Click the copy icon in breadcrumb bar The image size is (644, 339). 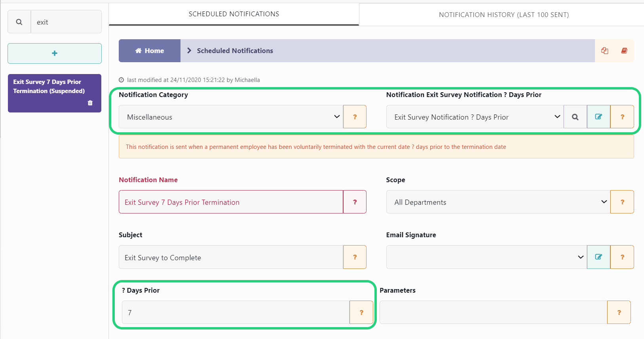(605, 51)
